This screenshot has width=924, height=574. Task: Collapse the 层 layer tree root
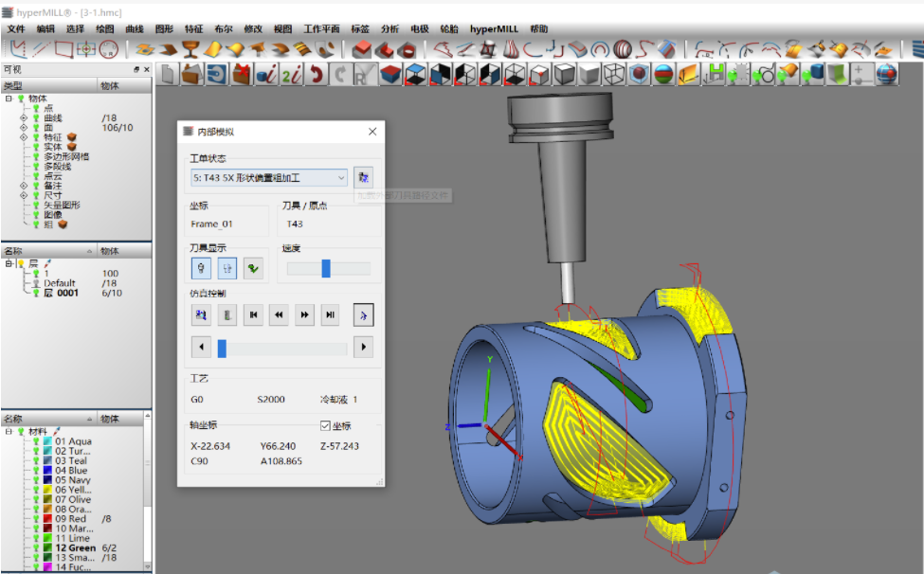pos(9,263)
